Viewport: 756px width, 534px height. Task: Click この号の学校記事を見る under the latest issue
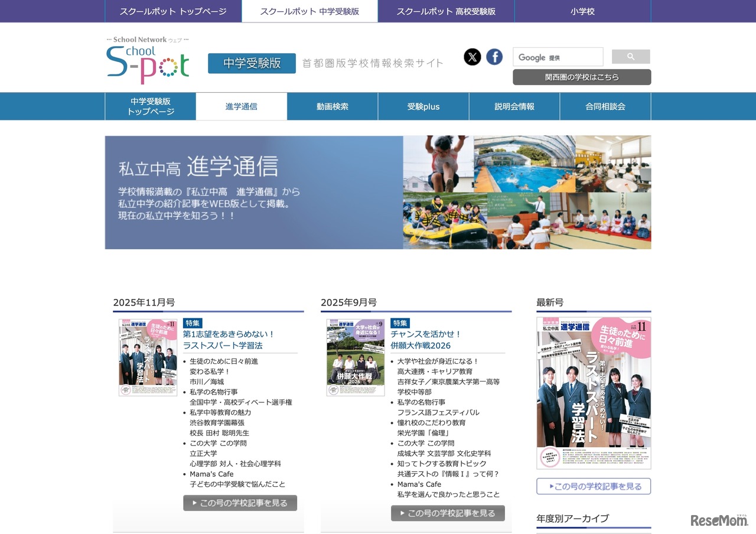coord(593,486)
